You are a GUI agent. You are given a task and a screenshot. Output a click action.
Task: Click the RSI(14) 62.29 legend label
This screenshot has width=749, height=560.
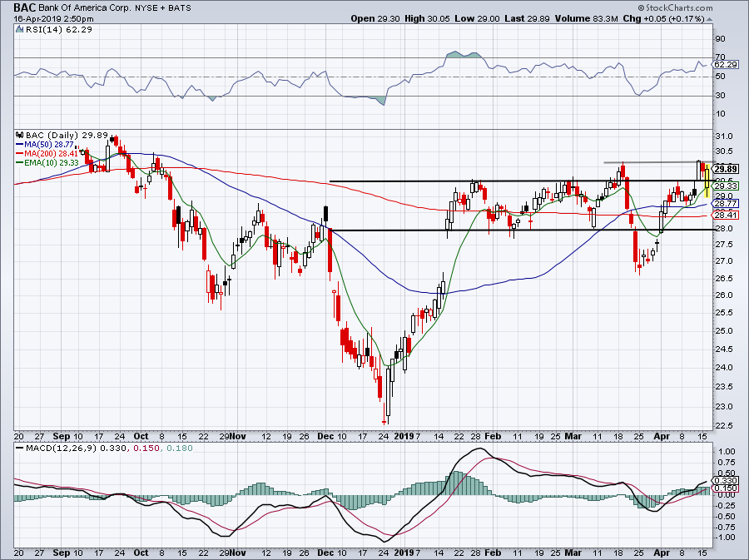[59, 30]
